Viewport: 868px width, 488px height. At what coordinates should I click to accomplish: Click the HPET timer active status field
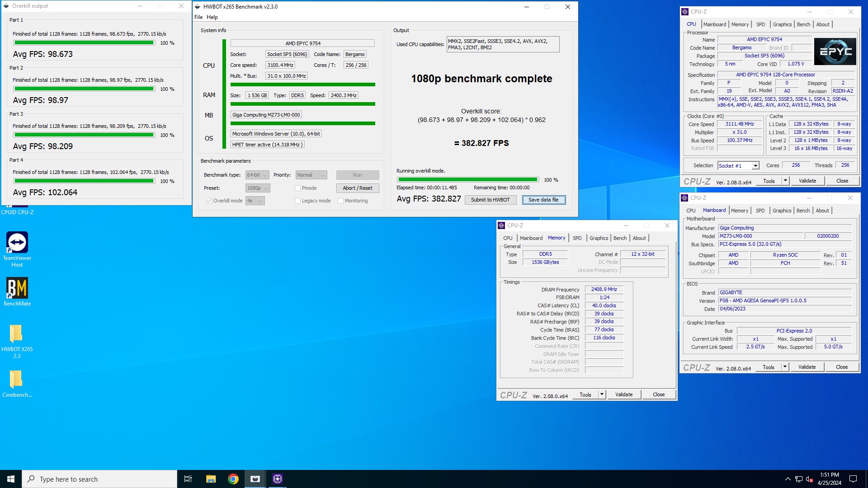267,145
